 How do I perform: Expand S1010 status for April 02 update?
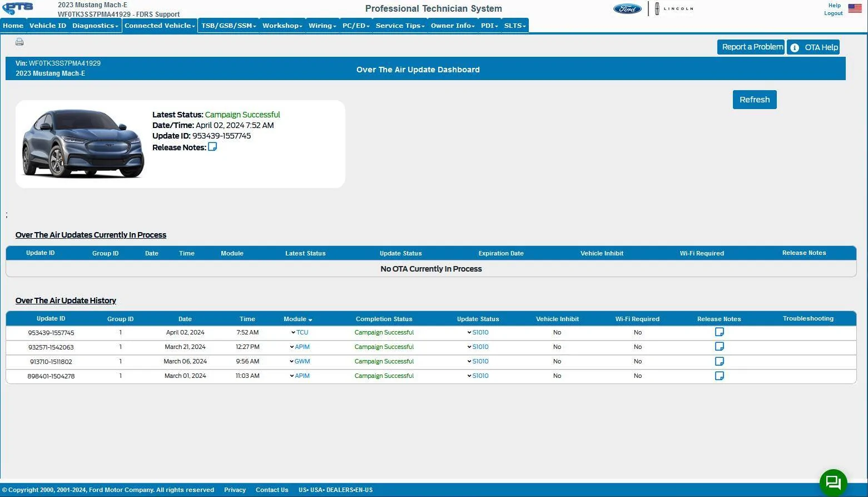pyautogui.click(x=478, y=332)
